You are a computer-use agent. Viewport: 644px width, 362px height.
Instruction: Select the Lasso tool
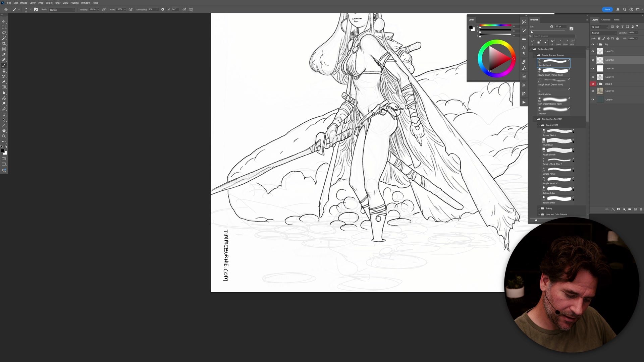coord(4,33)
